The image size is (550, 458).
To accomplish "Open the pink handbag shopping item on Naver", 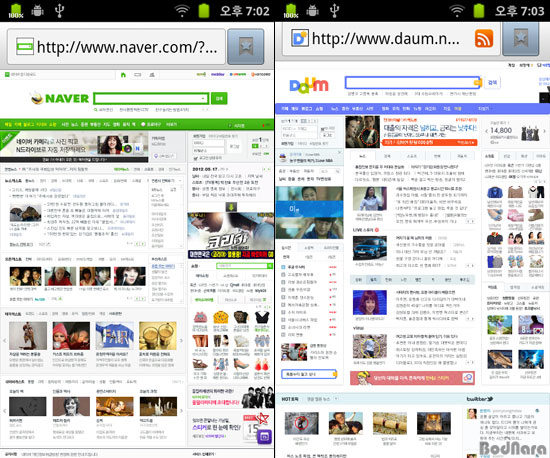I will 200,317.
